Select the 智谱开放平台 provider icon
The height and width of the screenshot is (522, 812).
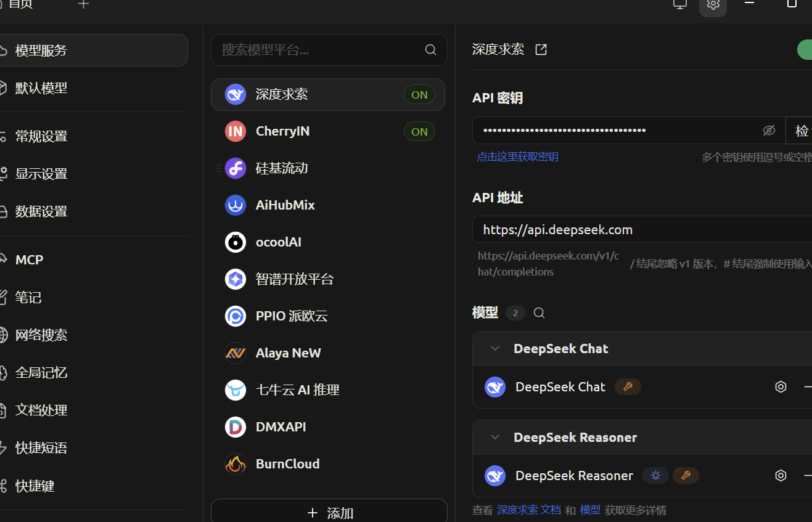coord(236,279)
